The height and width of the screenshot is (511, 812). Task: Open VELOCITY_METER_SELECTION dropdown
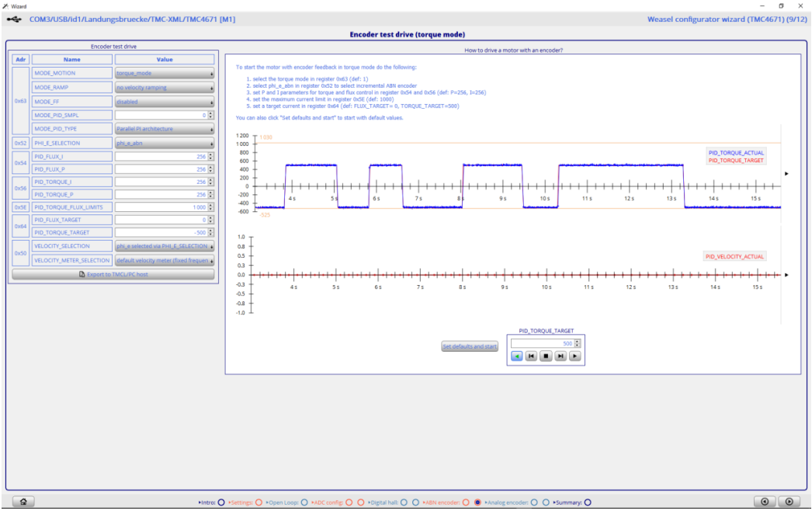click(165, 260)
